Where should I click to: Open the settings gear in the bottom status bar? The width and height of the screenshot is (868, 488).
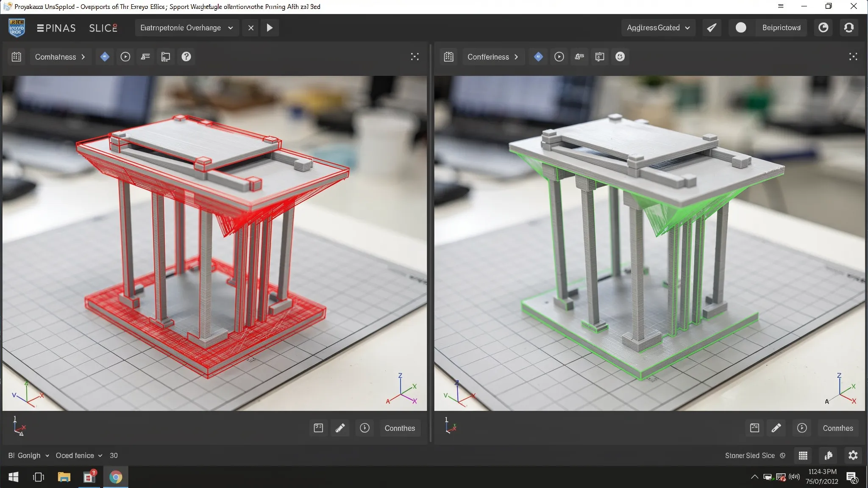click(x=853, y=455)
